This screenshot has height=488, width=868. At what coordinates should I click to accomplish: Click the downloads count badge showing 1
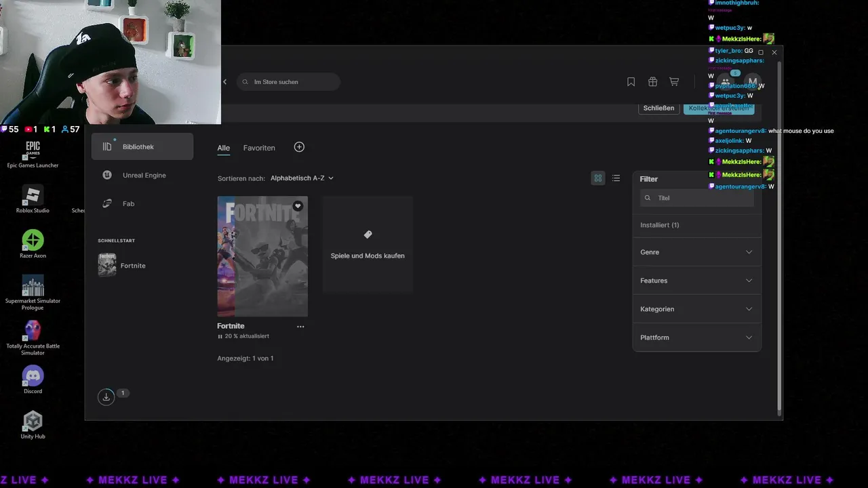(123, 393)
